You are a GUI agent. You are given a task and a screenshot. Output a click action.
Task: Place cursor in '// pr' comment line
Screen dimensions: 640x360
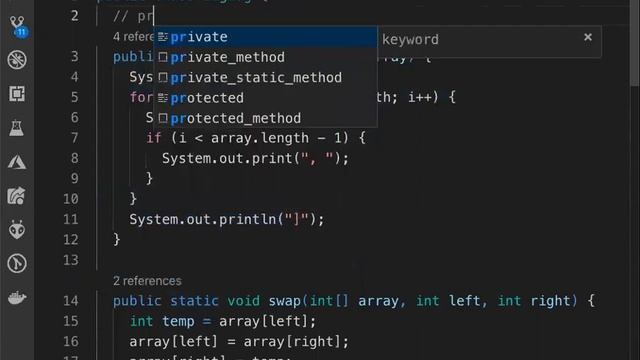coord(133,16)
